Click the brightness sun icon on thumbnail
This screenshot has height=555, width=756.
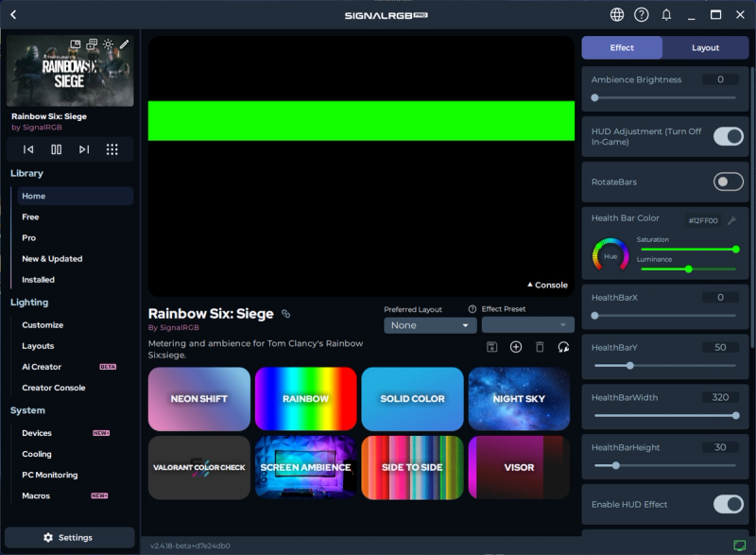[x=108, y=44]
